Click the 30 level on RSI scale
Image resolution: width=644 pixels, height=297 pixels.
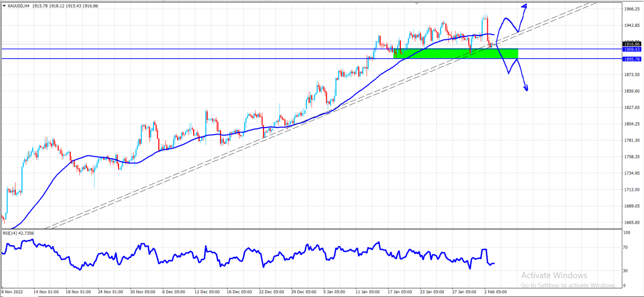(x=626, y=271)
